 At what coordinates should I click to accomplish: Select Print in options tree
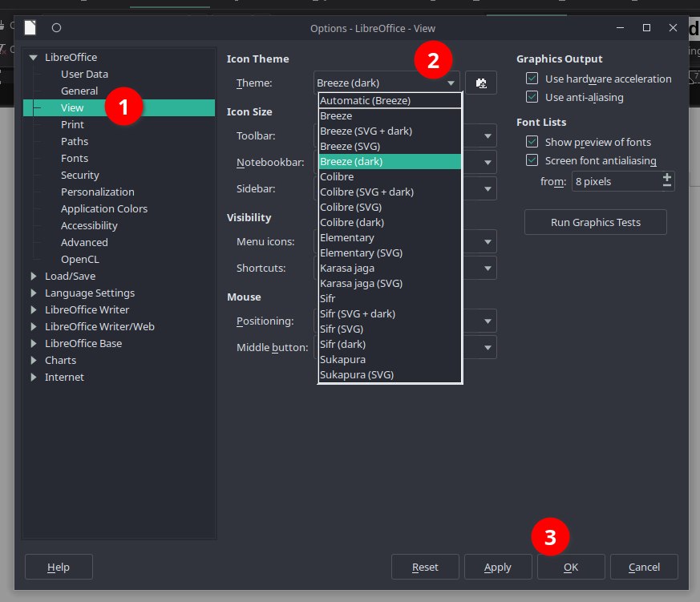click(x=72, y=124)
